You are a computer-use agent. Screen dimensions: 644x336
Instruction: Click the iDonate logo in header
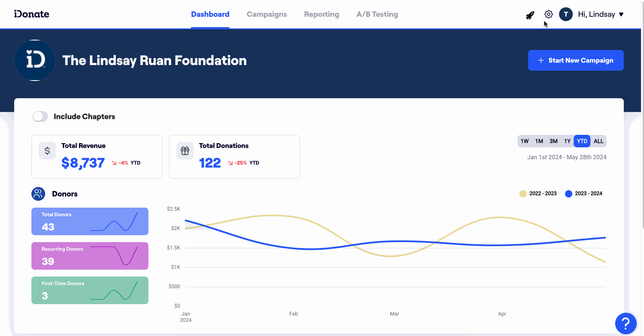31,14
